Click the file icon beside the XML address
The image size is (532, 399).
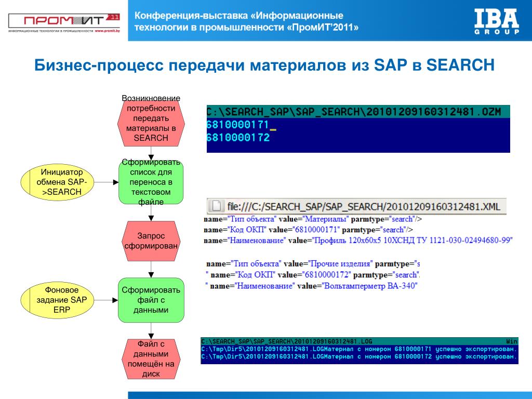coord(217,206)
